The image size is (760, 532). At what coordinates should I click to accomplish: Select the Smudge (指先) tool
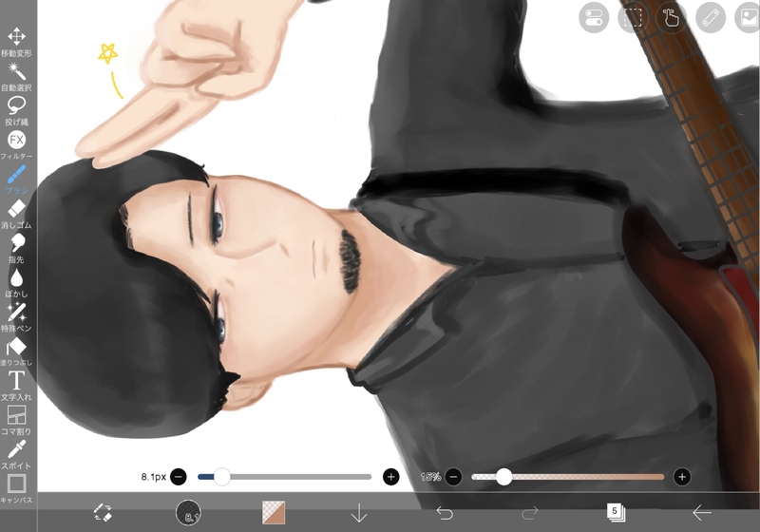(16, 249)
